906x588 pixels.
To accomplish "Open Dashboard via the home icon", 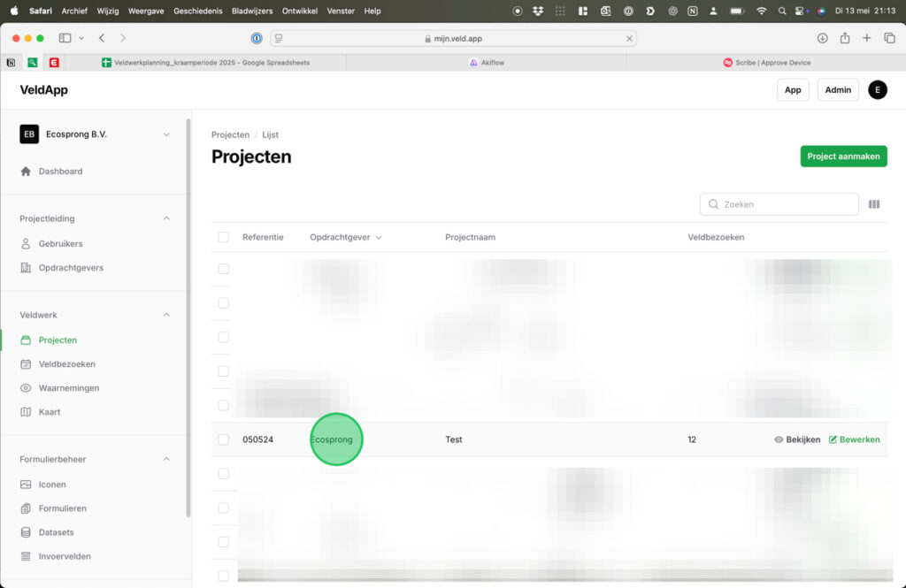I will (x=26, y=172).
